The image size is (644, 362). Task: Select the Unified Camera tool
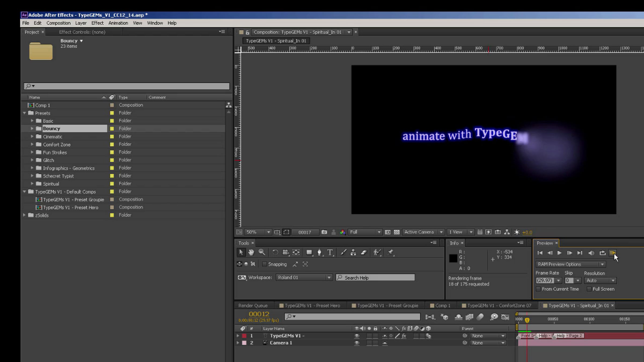coord(286,252)
